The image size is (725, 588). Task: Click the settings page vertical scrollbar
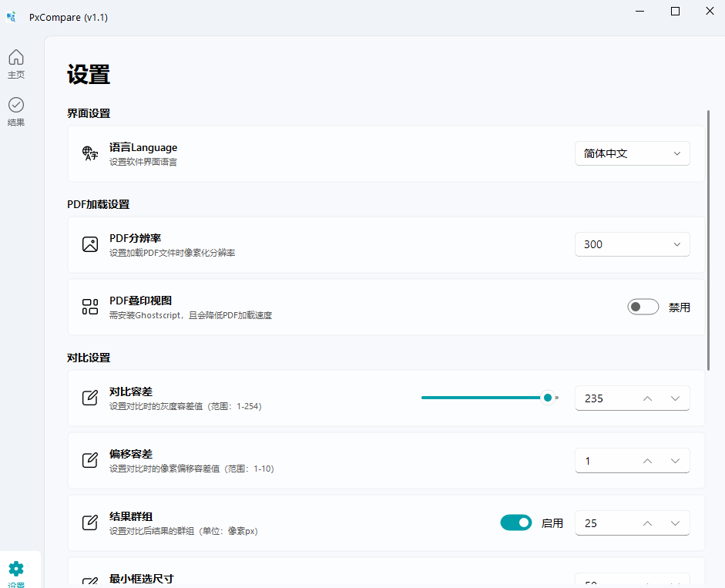707,239
